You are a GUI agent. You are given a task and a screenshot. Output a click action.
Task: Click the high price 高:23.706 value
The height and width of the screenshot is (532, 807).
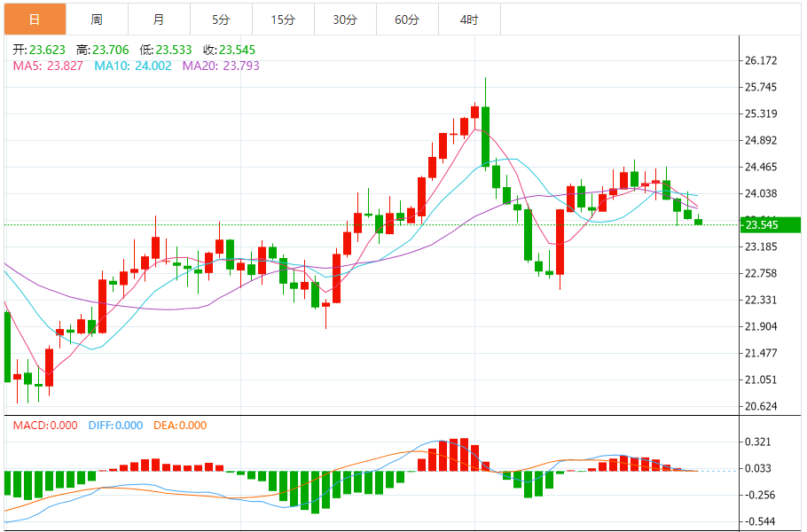[102, 50]
